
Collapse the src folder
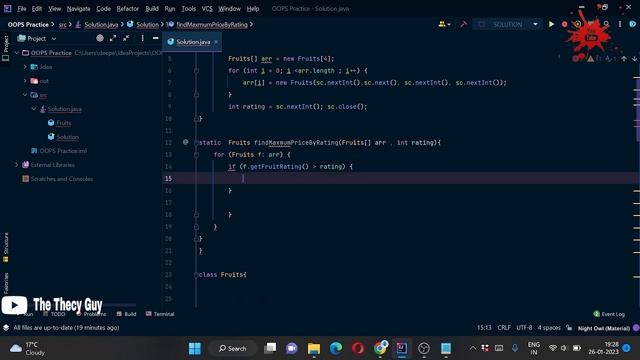coord(25,95)
